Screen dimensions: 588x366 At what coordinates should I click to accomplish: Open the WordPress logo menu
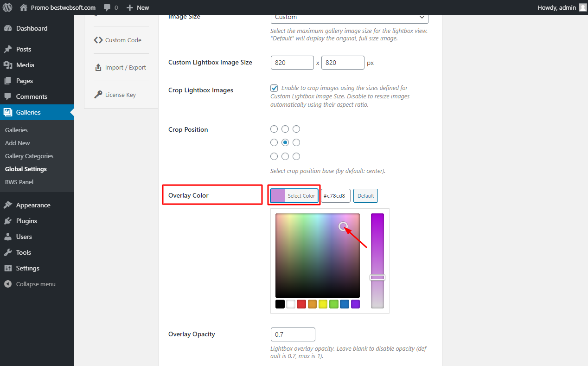pos(7,7)
